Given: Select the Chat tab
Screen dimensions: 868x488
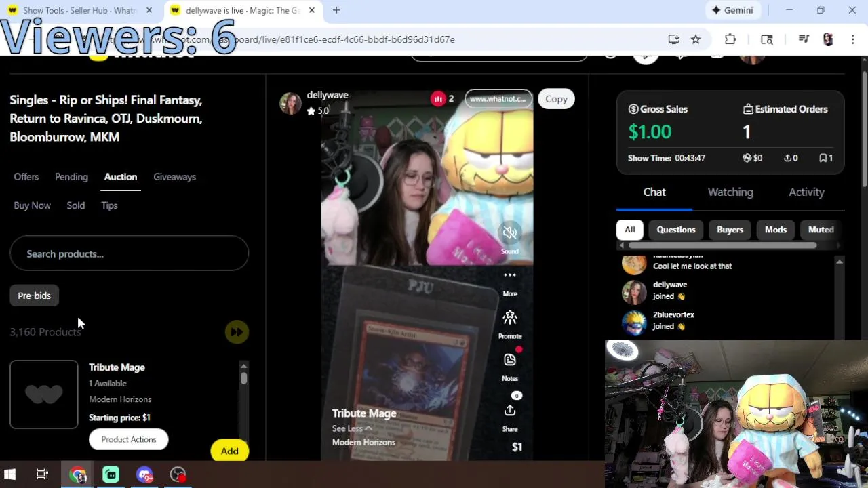Looking at the screenshot, I should click(654, 192).
